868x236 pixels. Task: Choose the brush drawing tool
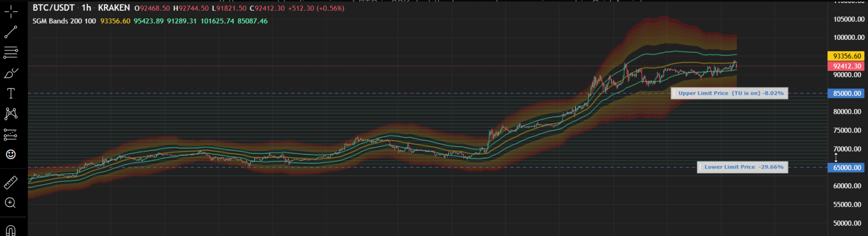11,73
